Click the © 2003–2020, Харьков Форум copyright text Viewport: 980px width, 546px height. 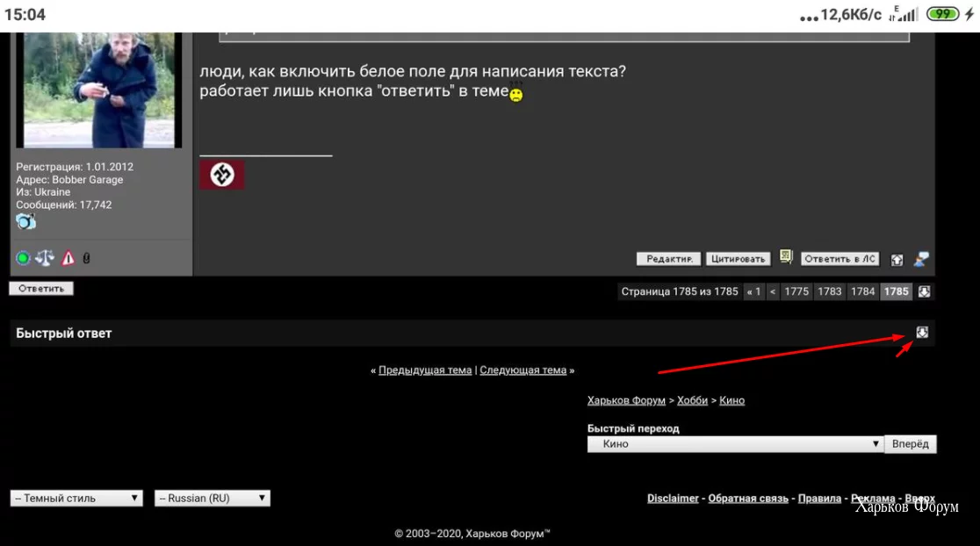point(472,534)
